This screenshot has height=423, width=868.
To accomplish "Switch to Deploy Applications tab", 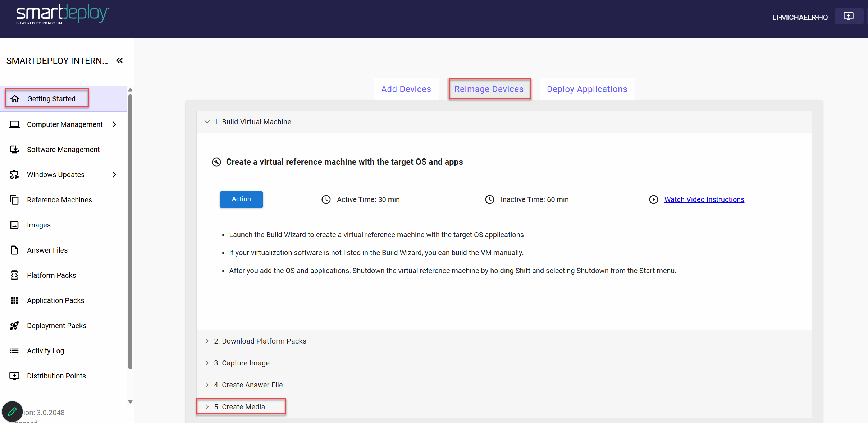I will click(x=587, y=89).
